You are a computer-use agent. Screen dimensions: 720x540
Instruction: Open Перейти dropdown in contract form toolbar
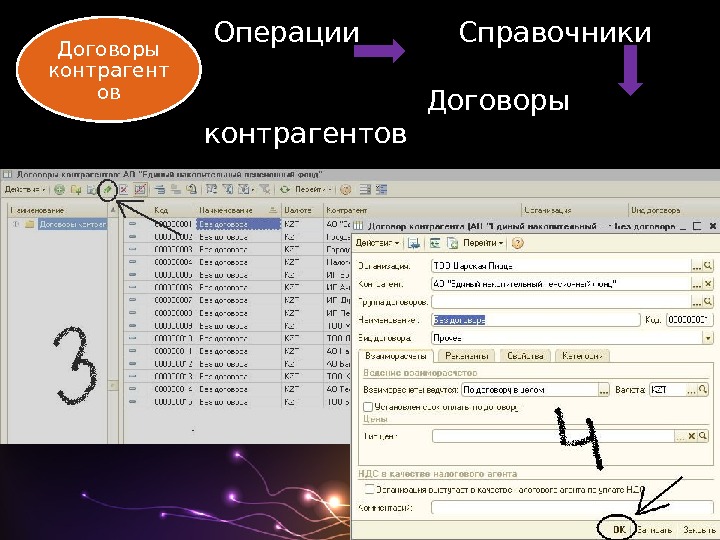[483, 243]
